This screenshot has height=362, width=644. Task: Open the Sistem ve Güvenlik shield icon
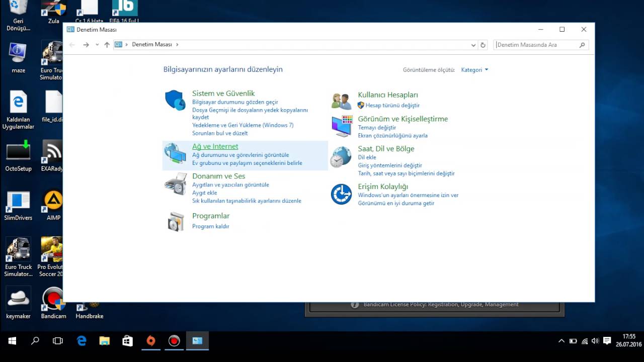[175, 100]
